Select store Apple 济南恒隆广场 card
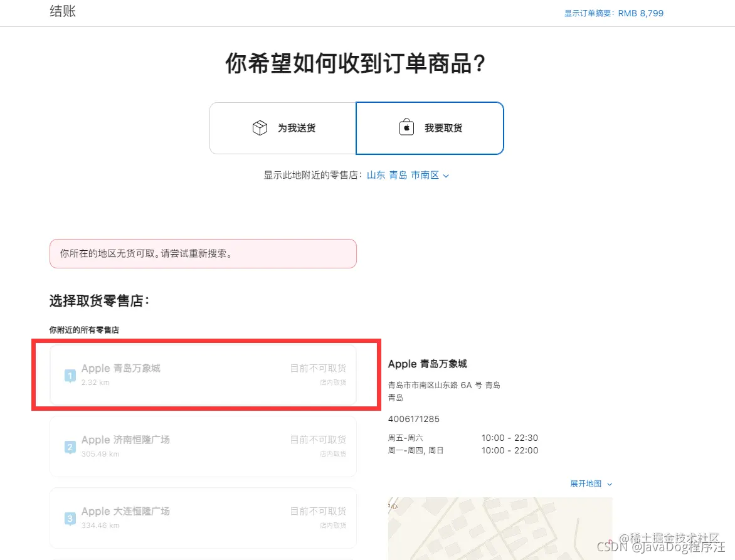 point(203,446)
